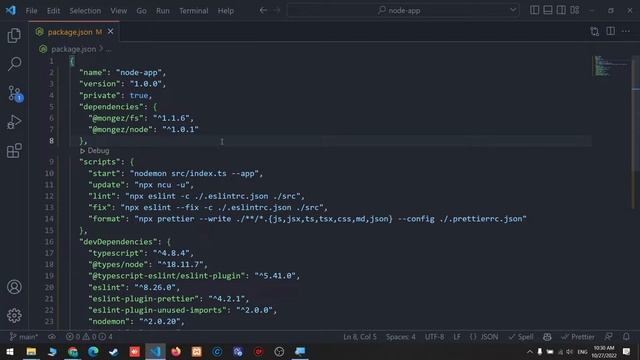640x360 pixels.
Task: Change the UTF-8 file encoding
Action: (x=434, y=337)
